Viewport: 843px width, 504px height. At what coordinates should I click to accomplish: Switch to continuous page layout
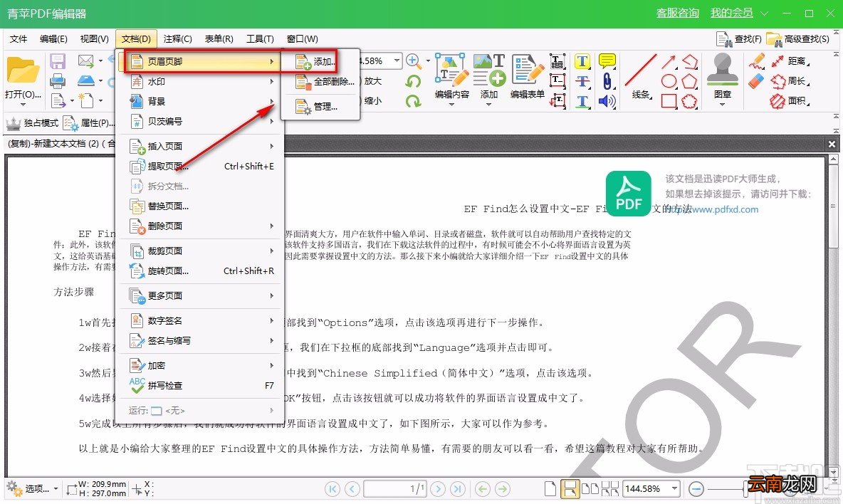570,488
